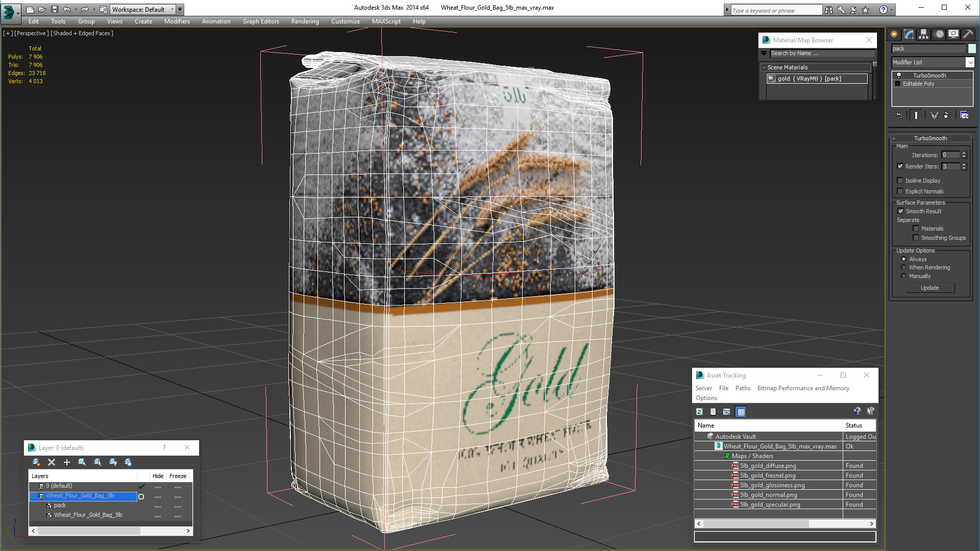Toggle Show End Result icon
This screenshot has height=551, width=980.
tap(916, 115)
